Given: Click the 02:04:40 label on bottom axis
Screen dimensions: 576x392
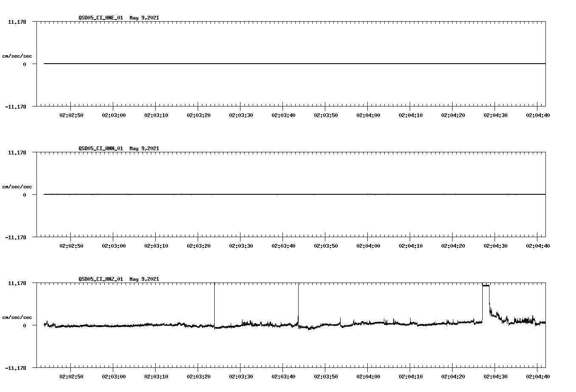Looking at the screenshot, I should [538, 376].
